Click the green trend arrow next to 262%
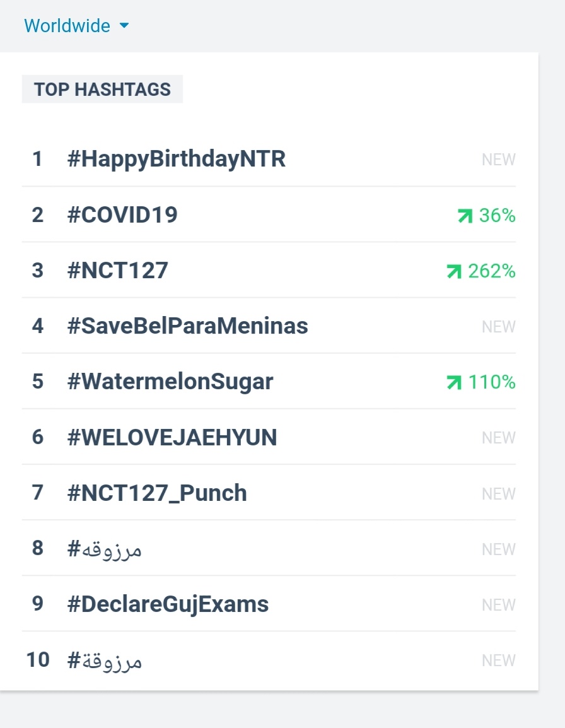Screen dimensions: 565x728 coord(454,271)
